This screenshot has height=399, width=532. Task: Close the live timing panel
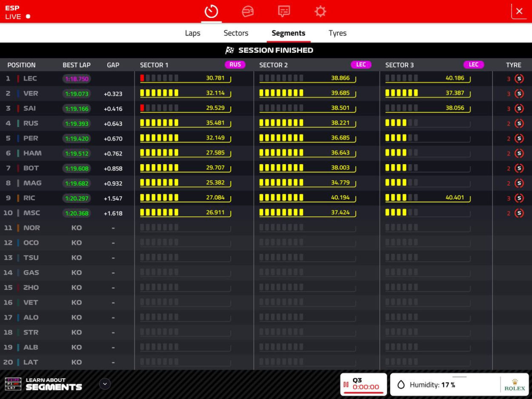519,11
